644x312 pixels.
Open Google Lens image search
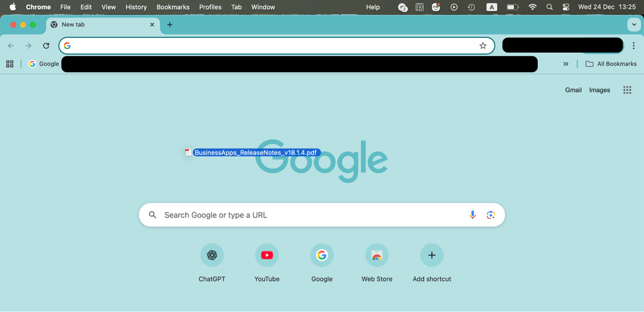tap(490, 215)
